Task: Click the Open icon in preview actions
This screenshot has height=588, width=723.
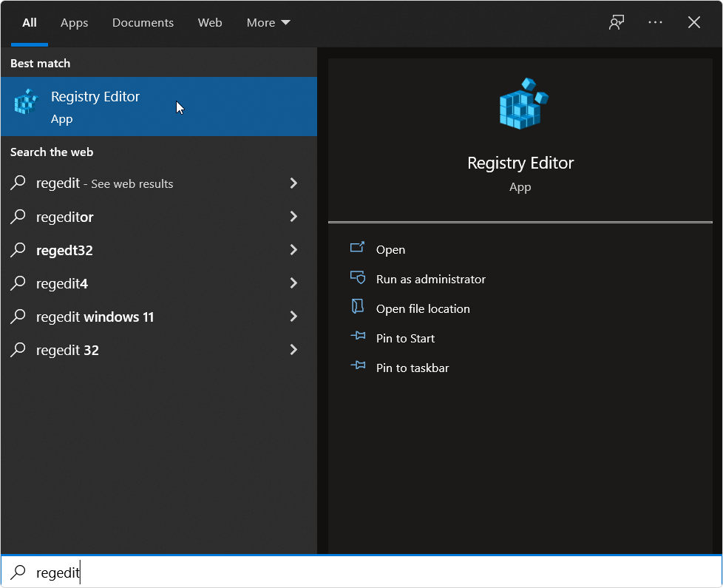Action: click(x=357, y=248)
